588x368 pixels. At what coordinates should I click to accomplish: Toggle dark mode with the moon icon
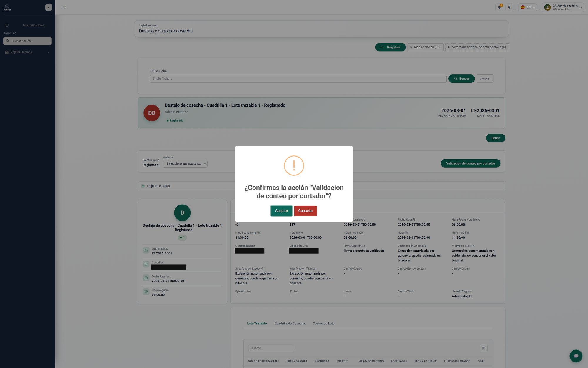coord(510,7)
